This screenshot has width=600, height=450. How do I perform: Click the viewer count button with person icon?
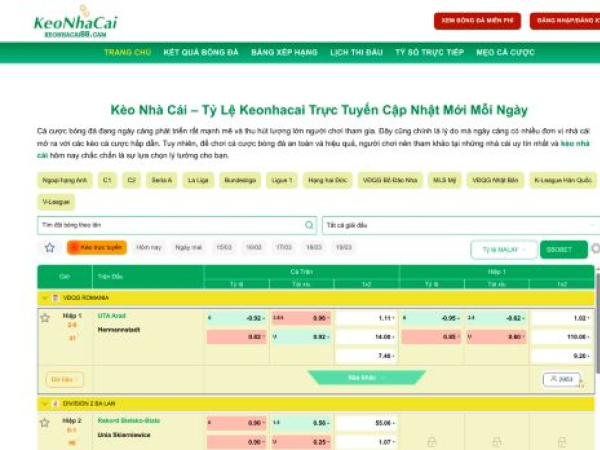[561, 379]
